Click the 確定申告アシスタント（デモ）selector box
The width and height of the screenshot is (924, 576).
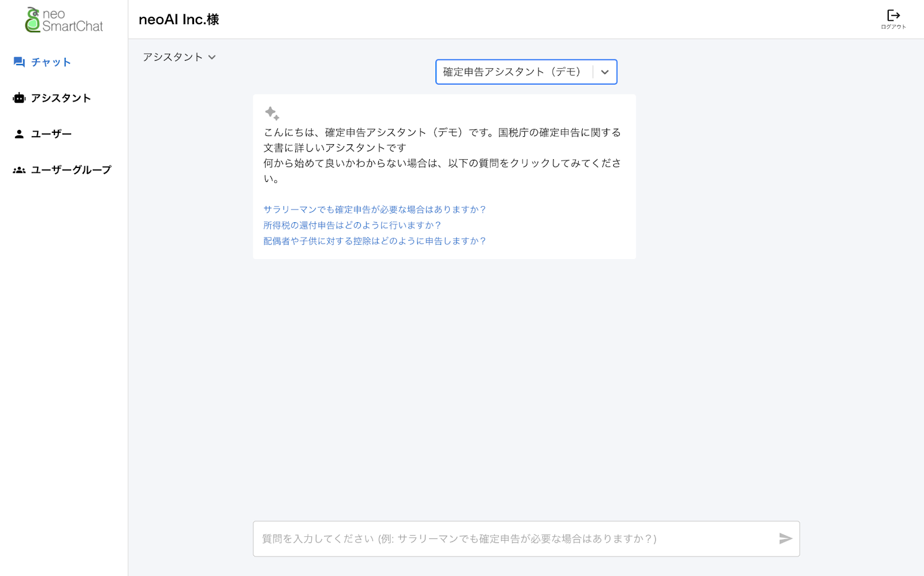click(511, 72)
